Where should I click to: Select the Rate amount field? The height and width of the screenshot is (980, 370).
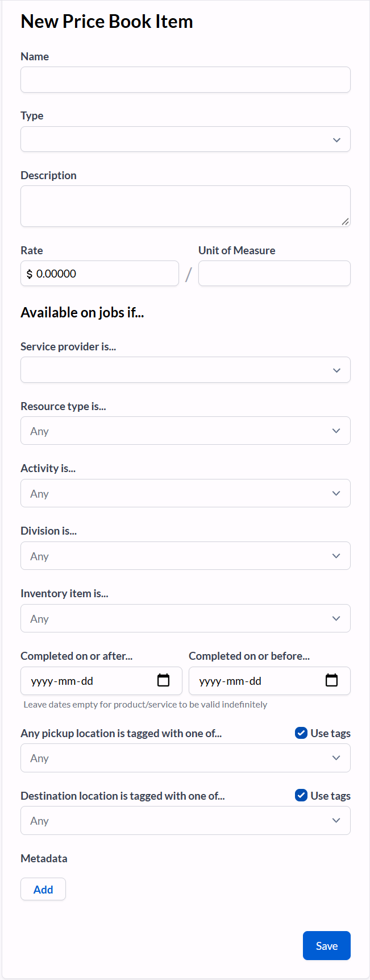click(x=99, y=274)
